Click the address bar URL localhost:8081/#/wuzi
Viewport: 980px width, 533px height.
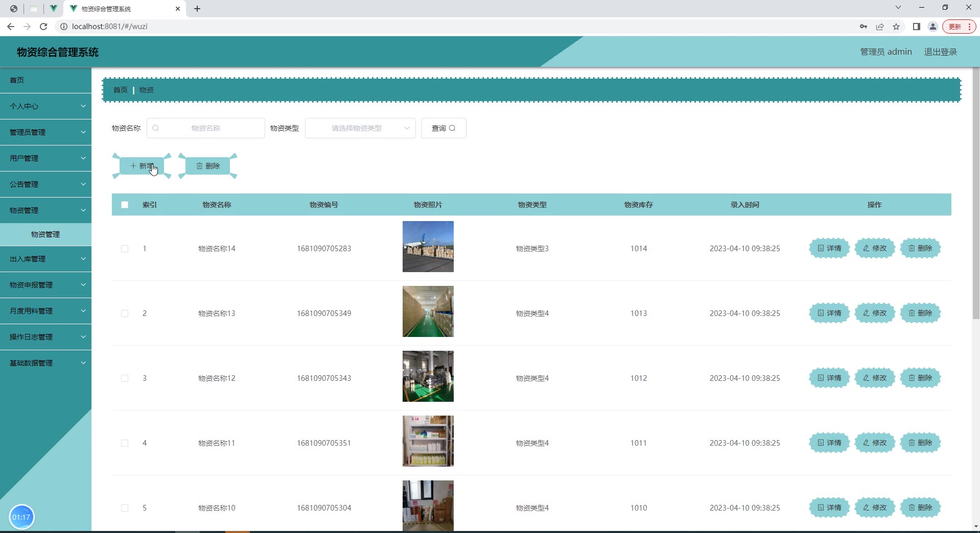pos(110,27)
